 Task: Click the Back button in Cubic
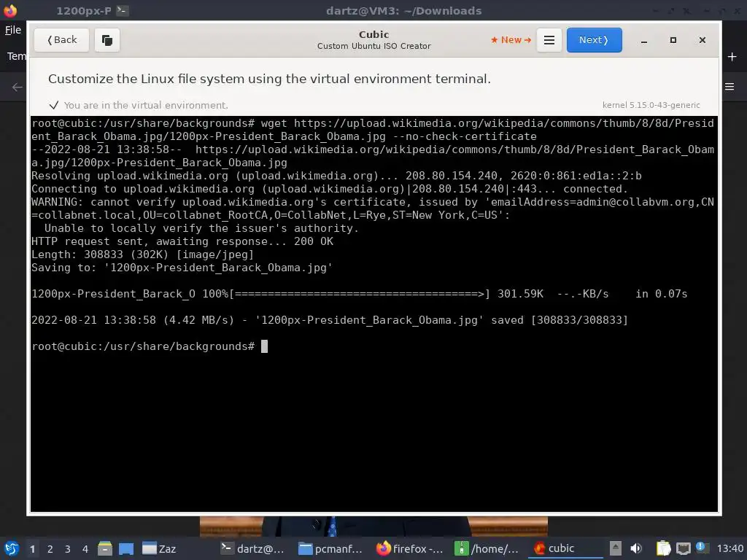[61, 40]
